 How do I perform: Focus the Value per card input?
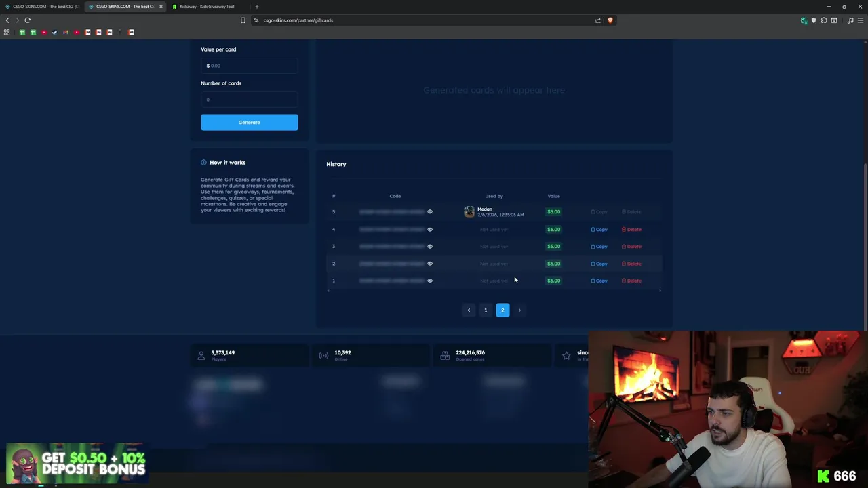(249, 66)
